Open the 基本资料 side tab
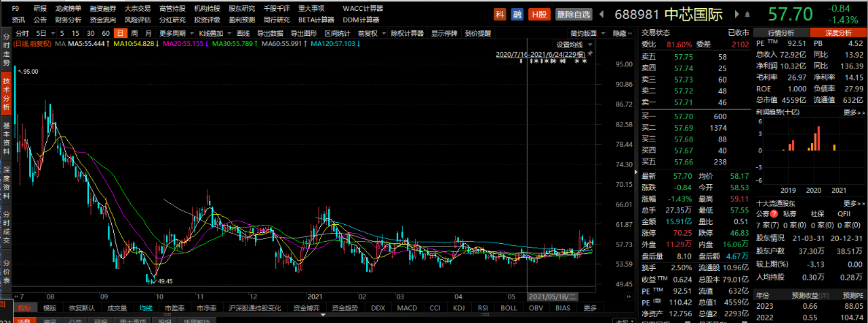The height and width of the screenshot is (323, 868). click(x=6, y=137)
